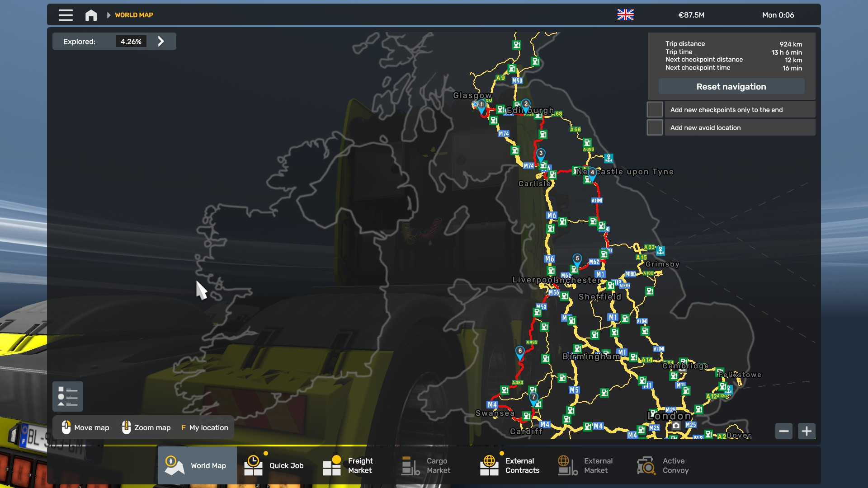The height and width of the screenshot is (488, 868).
Task: Enable add new checkpoints only to end
Action: point(655,110)
